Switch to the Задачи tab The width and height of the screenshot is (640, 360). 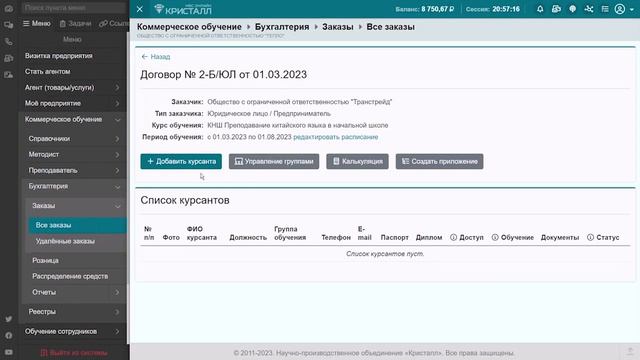76,24
